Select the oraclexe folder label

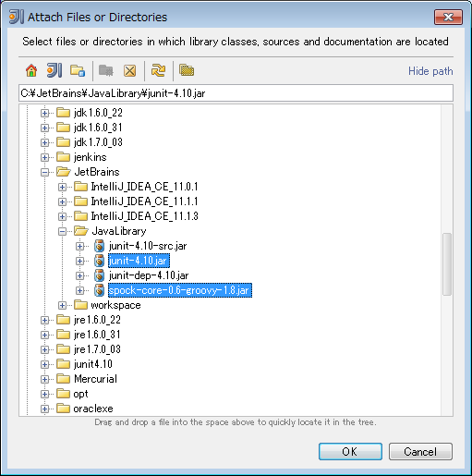(x=93, y=409)
